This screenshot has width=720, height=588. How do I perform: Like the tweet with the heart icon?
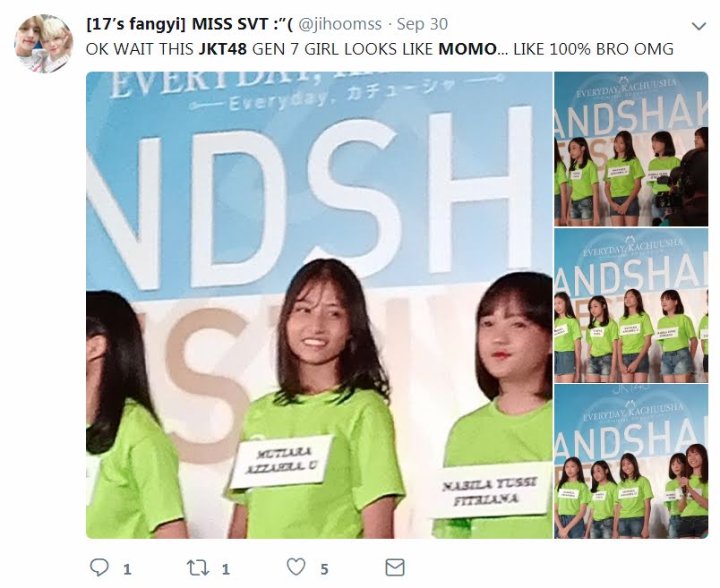pyautogui.click(x=296, y=567)
